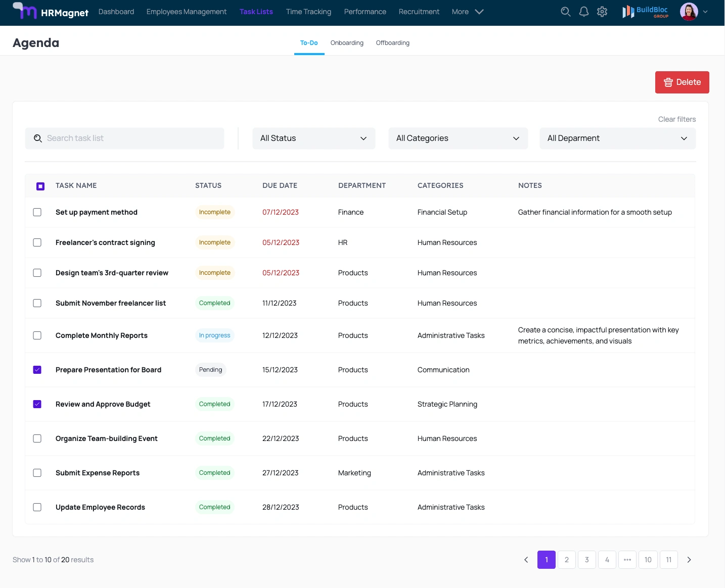Image resolution: width=725 pixels, height=588 pixels.
Task: Sort by TASK NAME column header
Action: tap(76, 185)
